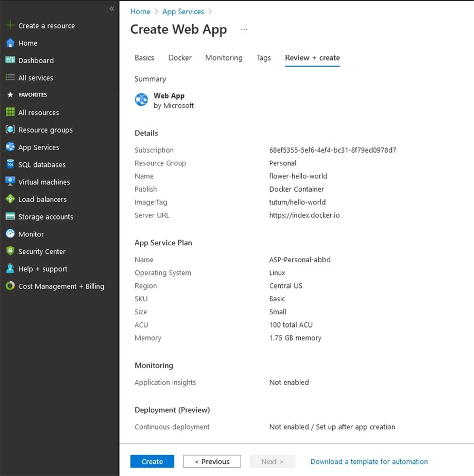Open Cost Management + Billing icon
This screenshot has width=474, height=476.
pos(9,286)
